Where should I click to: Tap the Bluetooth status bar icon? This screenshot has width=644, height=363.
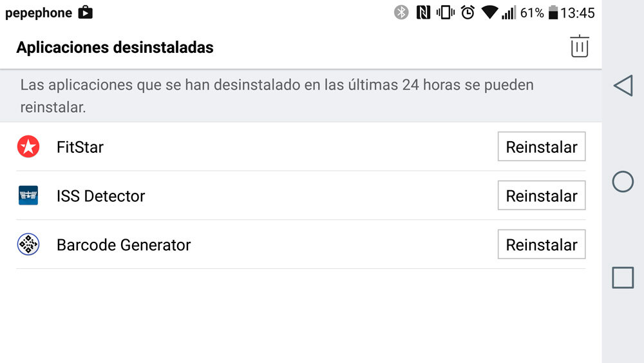(x=401, y=12)
